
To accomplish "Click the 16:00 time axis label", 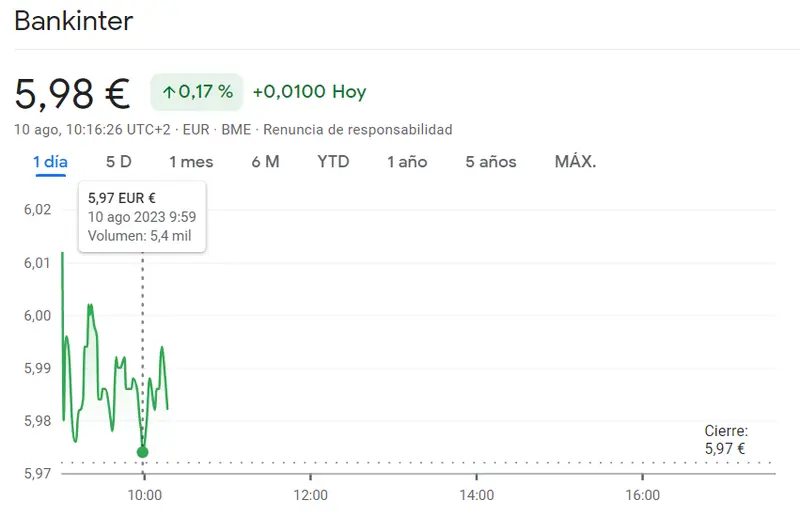I will [x=643, y=495].
